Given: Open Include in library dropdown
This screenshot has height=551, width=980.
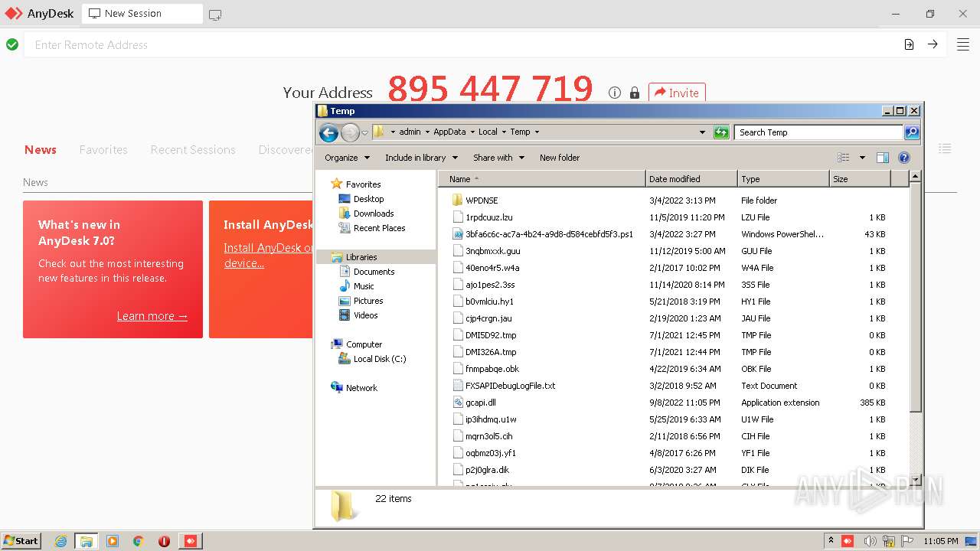Looking at the screenshot, I should click(x=421, y=158).
